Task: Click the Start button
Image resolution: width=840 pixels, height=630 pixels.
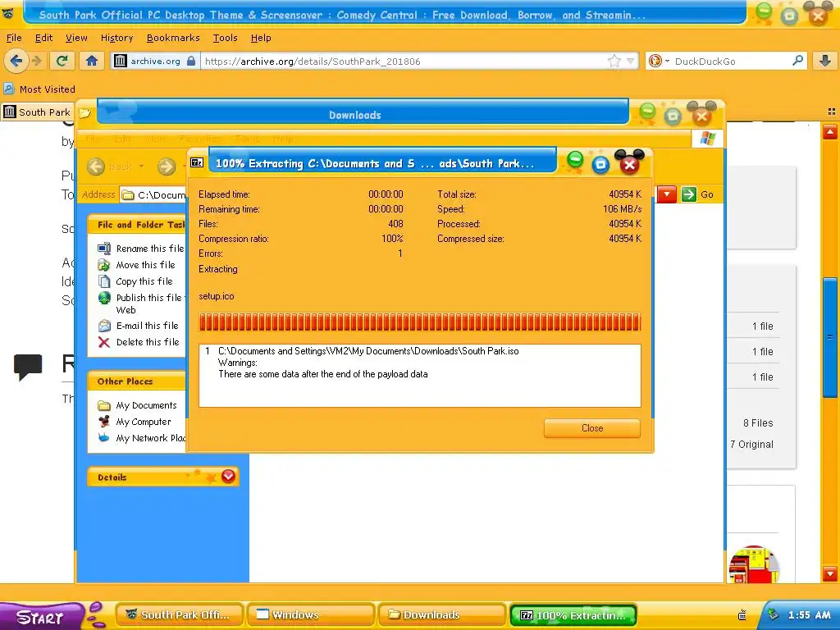Action: click(42, 616)
